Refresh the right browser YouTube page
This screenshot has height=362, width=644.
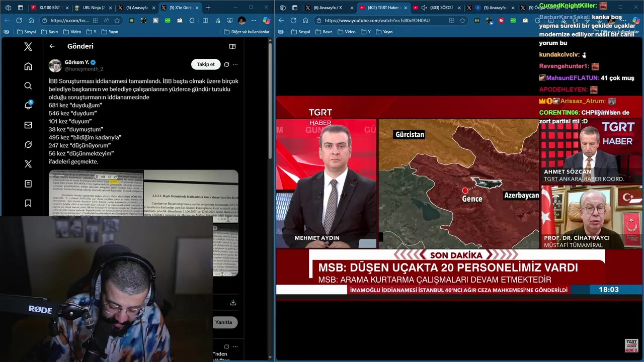(293, 21)
